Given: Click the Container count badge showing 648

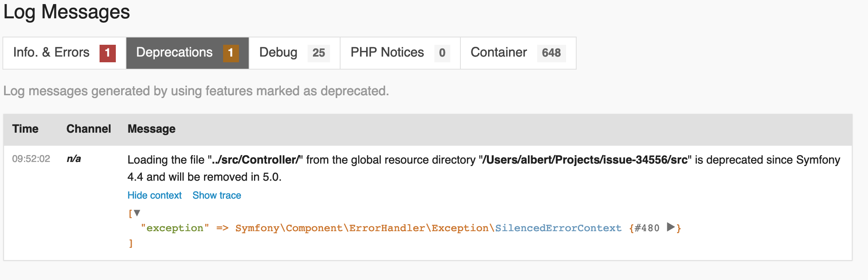Looking at the screenshot, I should 551,53.
